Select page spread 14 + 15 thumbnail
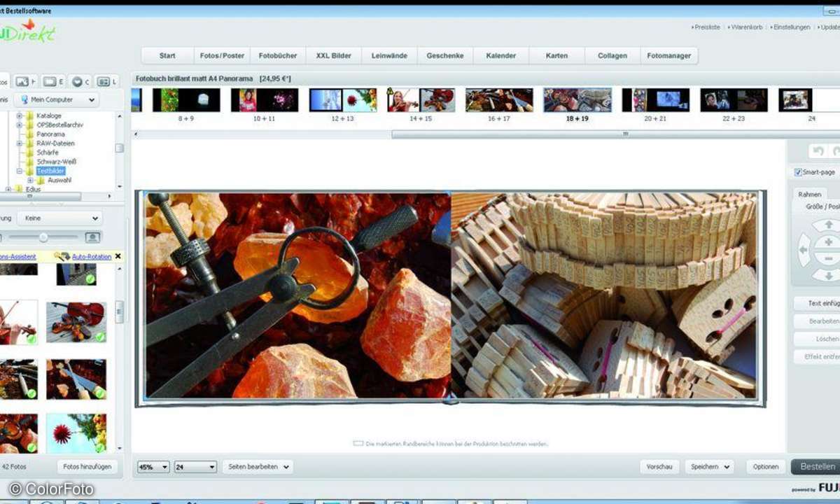The image size is (840, 504). click(x=421, y=101)
